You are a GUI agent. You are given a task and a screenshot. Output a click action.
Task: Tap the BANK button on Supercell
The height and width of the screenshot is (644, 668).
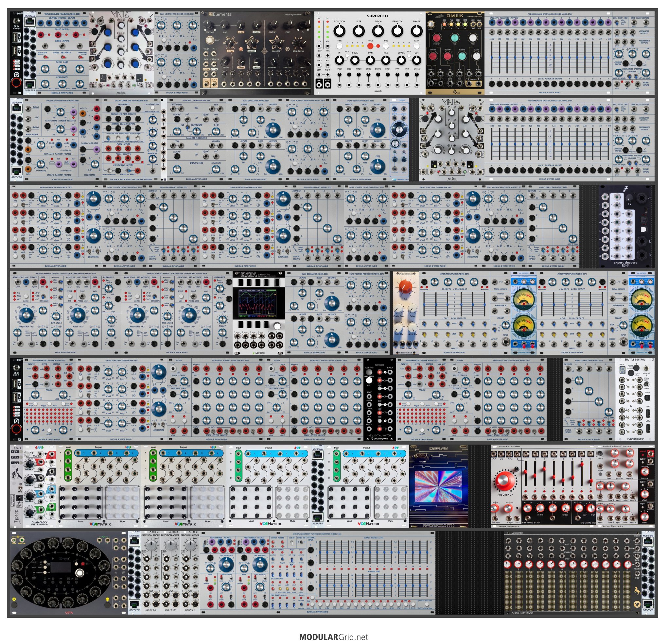pos(416,46)
